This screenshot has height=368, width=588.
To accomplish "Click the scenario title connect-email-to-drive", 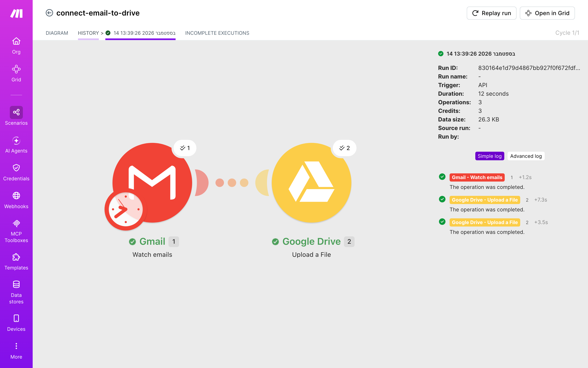I will 98,13.
